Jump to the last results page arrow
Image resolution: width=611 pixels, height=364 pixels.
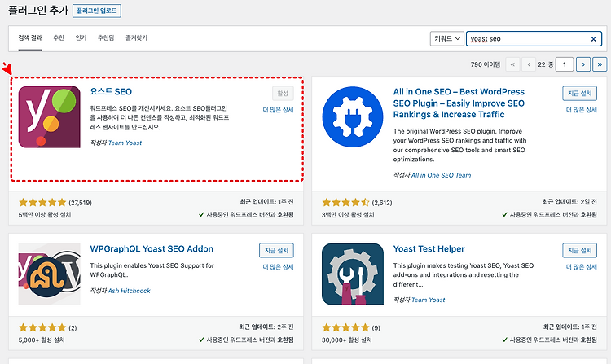(600, 64)
